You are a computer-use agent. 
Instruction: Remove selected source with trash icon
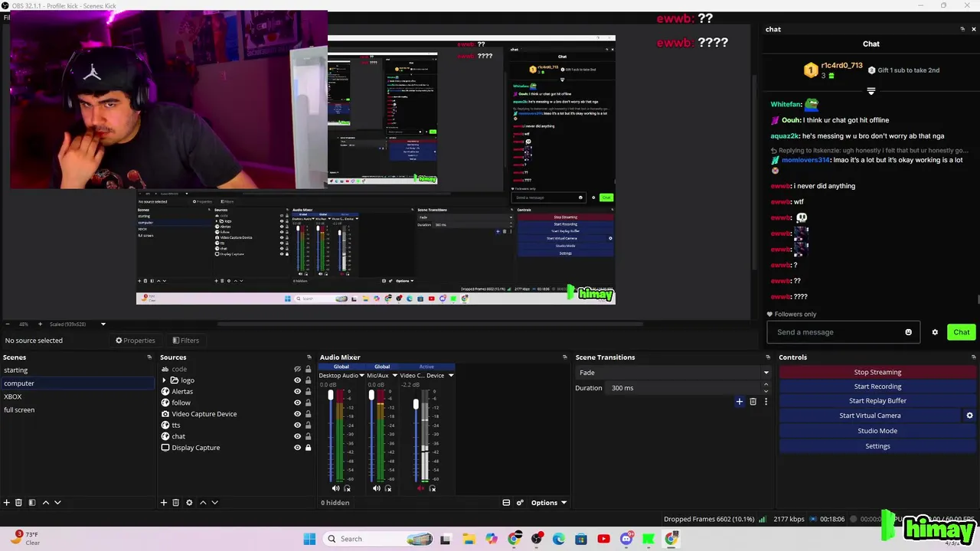click(175, 503)
